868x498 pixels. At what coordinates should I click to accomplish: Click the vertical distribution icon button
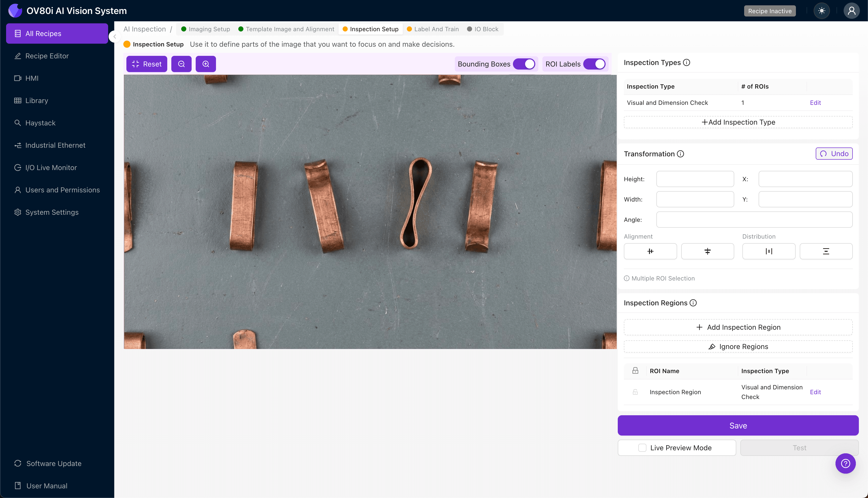click(826, 251)
